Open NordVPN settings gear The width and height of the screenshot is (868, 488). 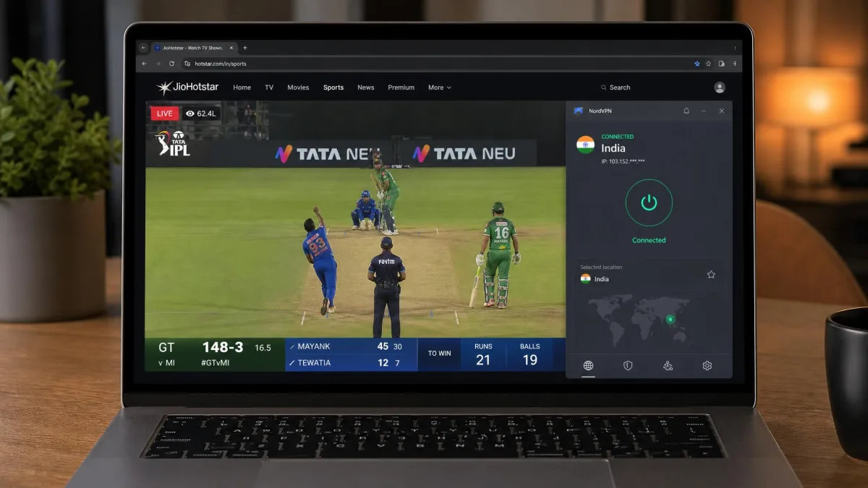(x=707, y=366)
